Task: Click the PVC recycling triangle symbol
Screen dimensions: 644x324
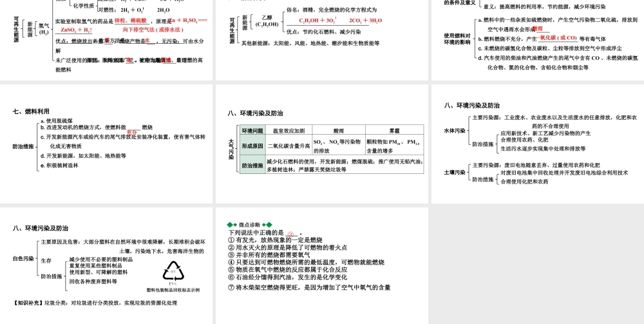Action: [x=173, y=271]
